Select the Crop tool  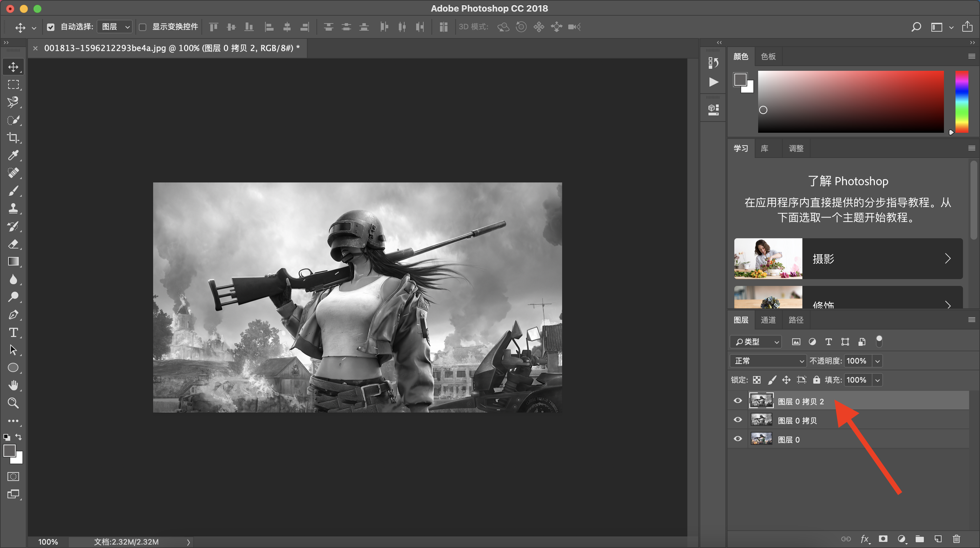click(x=13, y=138)
